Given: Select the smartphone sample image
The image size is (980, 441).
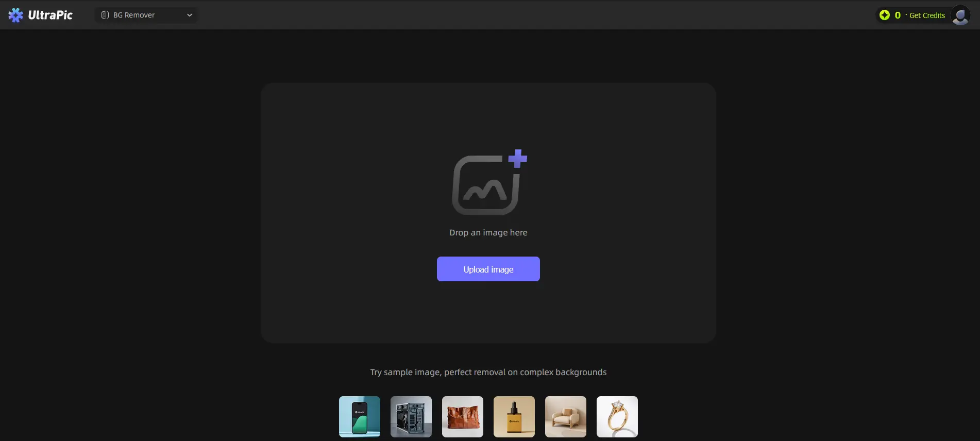Looking at the screenshot, I should pos(360,416).
